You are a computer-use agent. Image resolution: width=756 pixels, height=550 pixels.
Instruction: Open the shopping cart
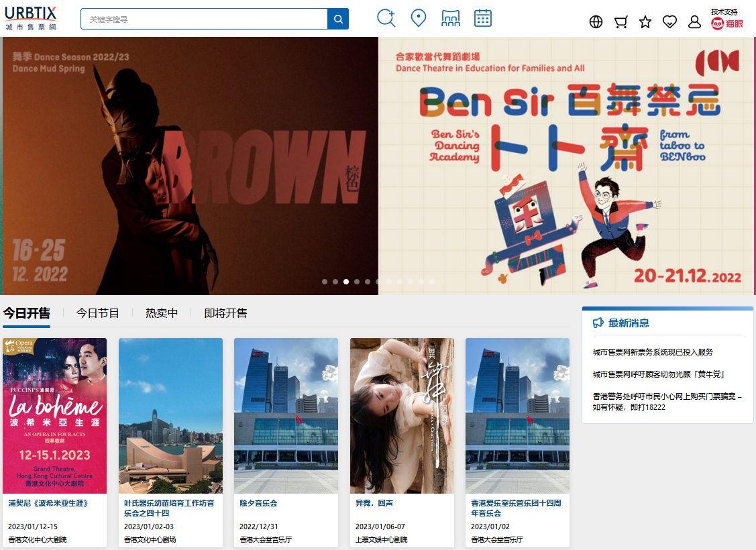click(x=620, y=22)
